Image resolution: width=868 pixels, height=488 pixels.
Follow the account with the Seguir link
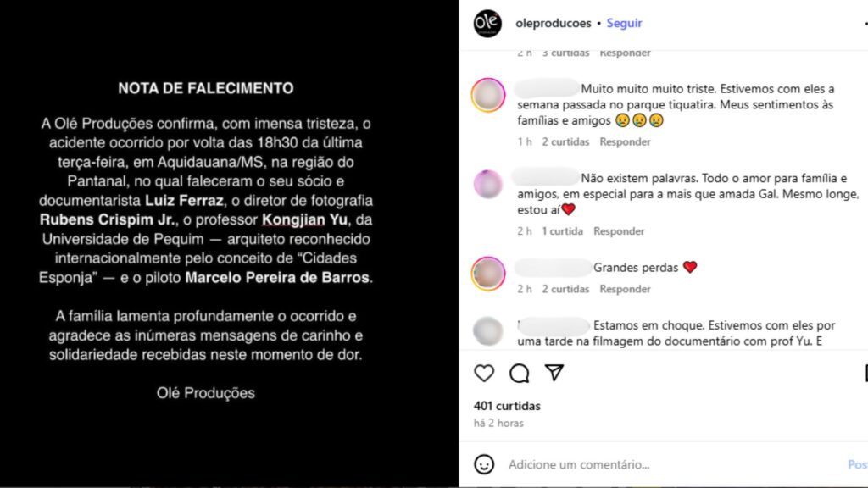coord(624,23)
